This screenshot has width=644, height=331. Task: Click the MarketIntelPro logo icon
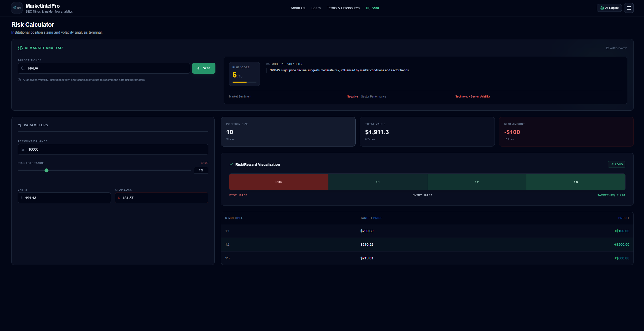pyautogui.click(x=17, y=8)
